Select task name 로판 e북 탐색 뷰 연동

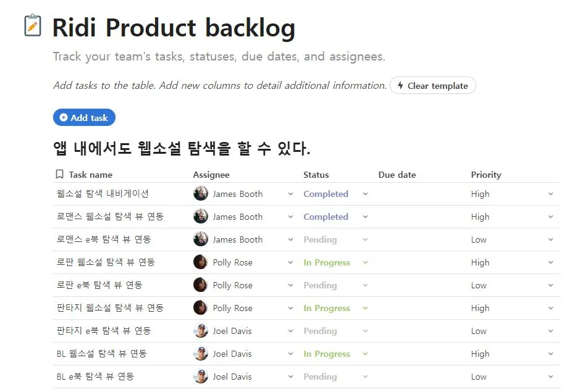99,285
